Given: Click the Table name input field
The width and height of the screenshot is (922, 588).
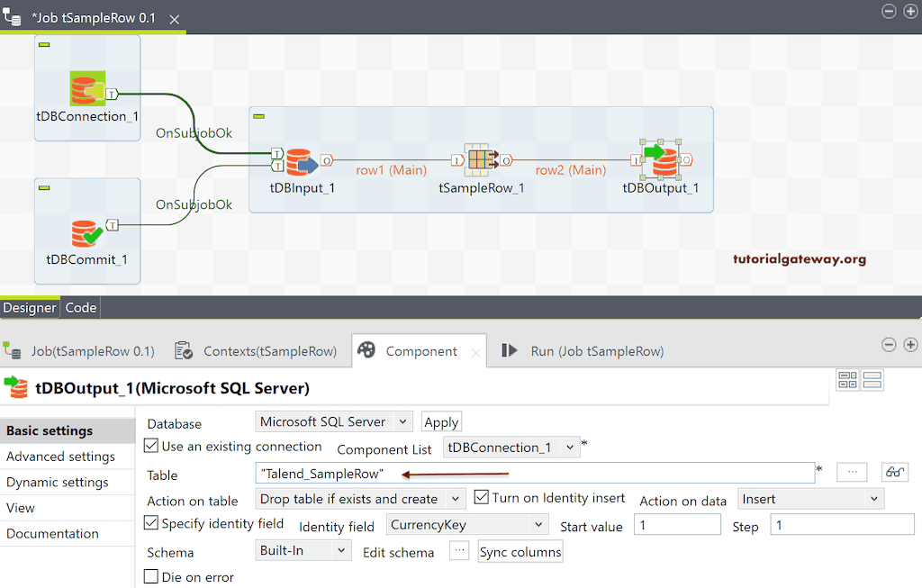Looking at the screenshot, I should coord(535,473).
